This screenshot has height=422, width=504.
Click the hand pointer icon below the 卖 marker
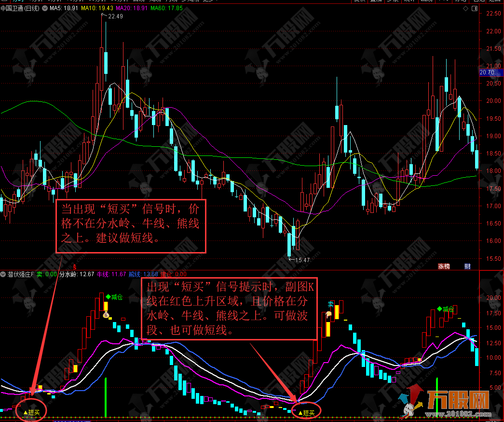coord(328,314)
